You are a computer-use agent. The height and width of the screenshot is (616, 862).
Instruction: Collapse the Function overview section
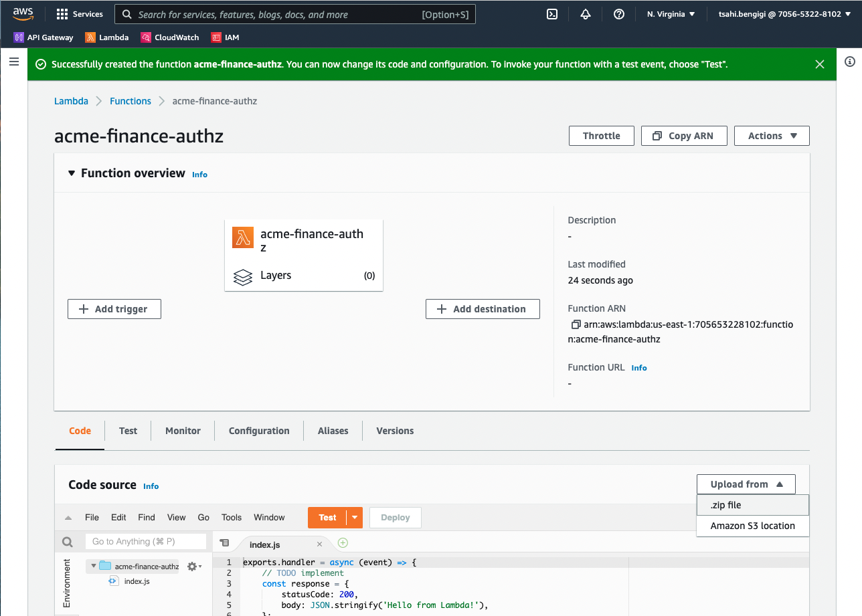(72, 173)
